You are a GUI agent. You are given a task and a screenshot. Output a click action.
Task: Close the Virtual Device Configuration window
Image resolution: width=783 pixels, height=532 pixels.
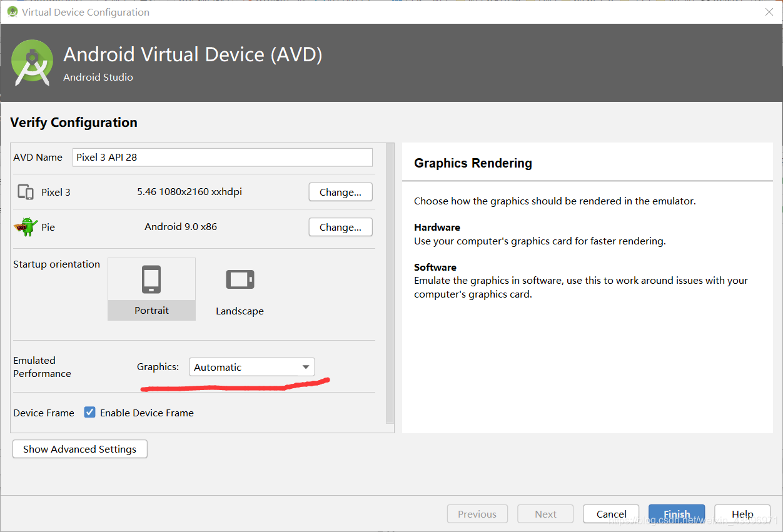point(769,12)
